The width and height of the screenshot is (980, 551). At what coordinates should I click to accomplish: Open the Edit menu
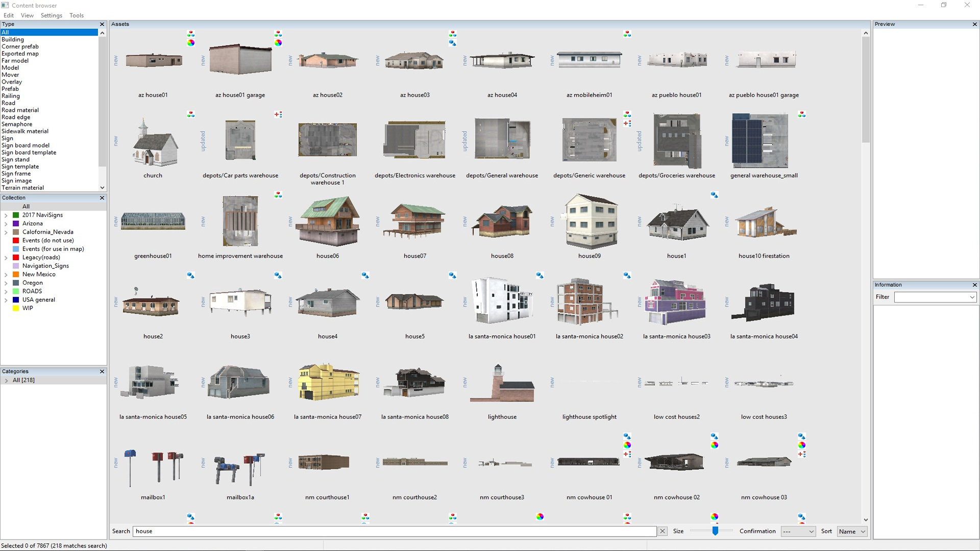[9, 15]
